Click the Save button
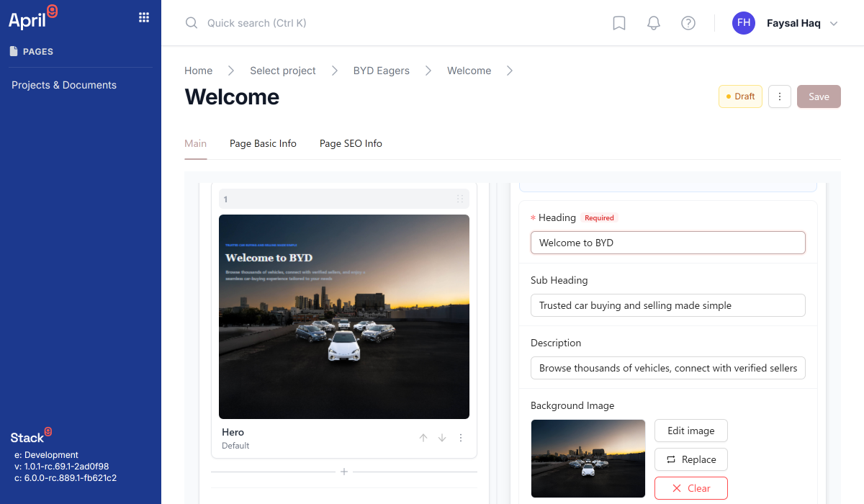The height and width of the screenshot is (504, 864). coord(819,96)
